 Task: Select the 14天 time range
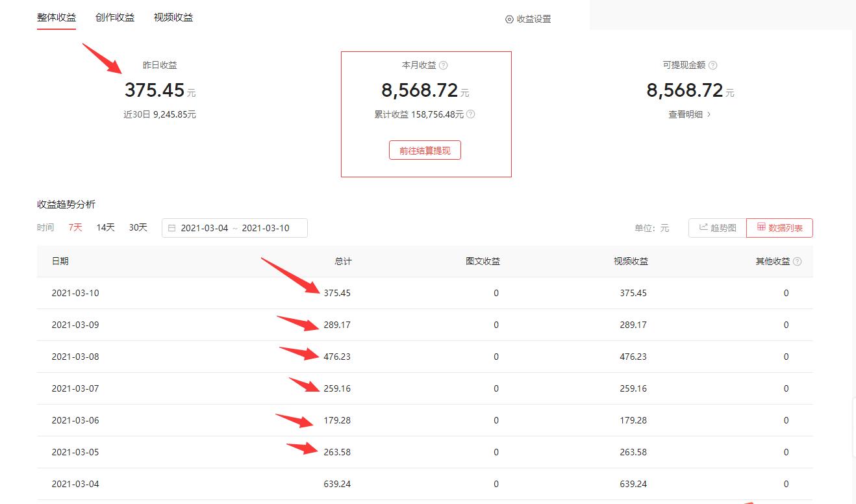tap(105, 227)
